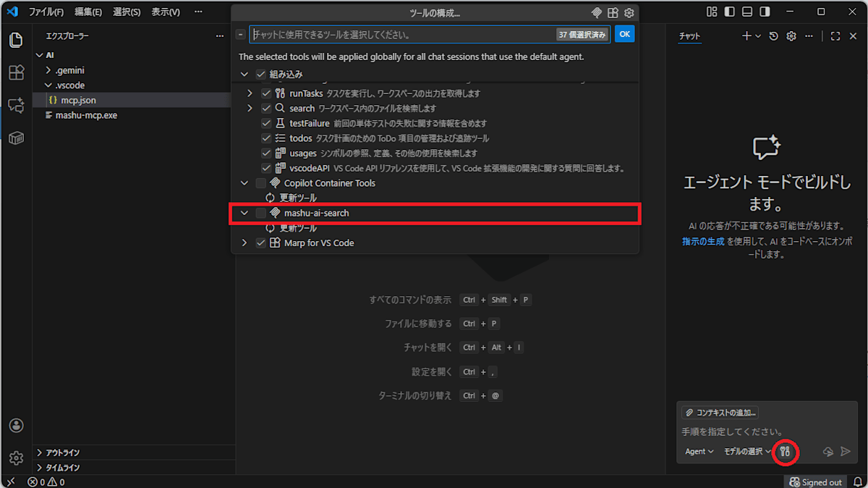Uncheck the usages tool checkbox
The width and height of the screenshot is (868, 488).
[x=266, y=153]
